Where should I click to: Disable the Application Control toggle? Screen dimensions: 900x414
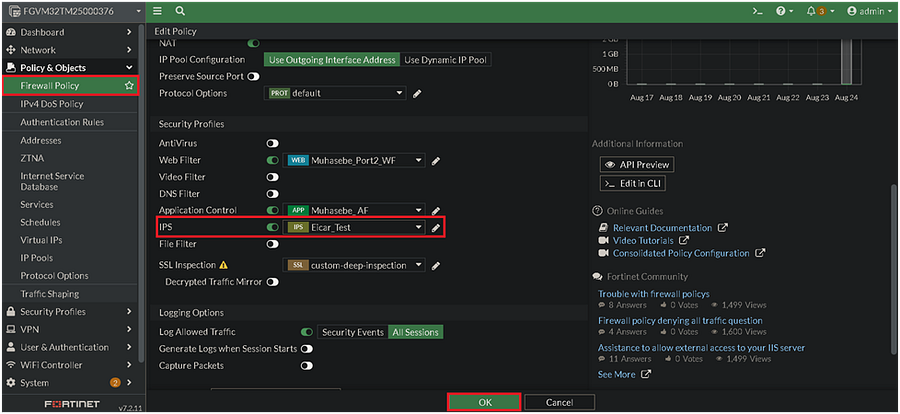(273, 211)
